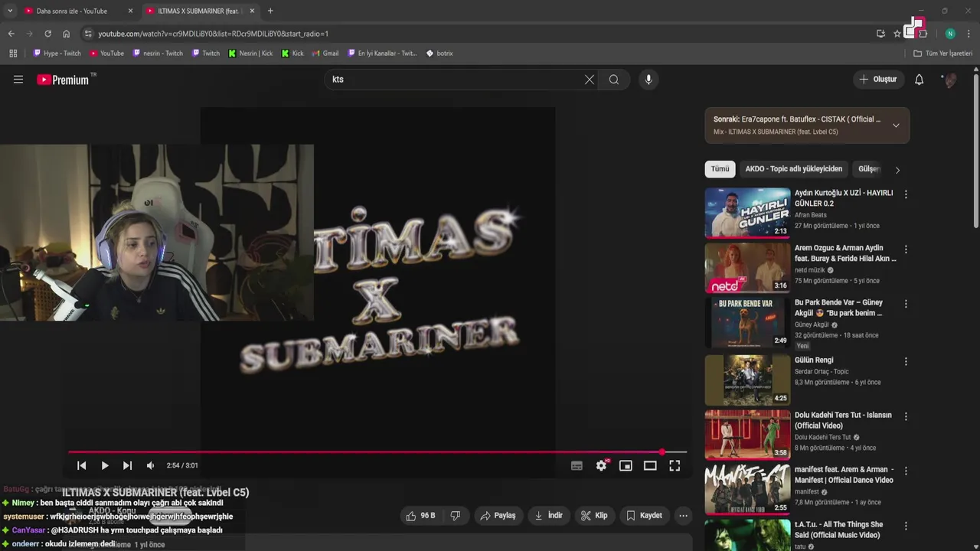
Task: Open the Chrome profile N button
Action: [950, 34]
